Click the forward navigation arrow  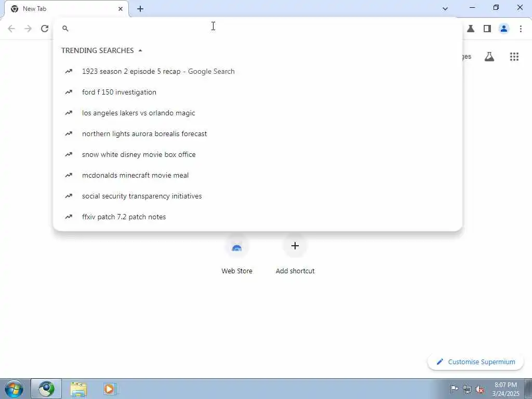[28, 29]
